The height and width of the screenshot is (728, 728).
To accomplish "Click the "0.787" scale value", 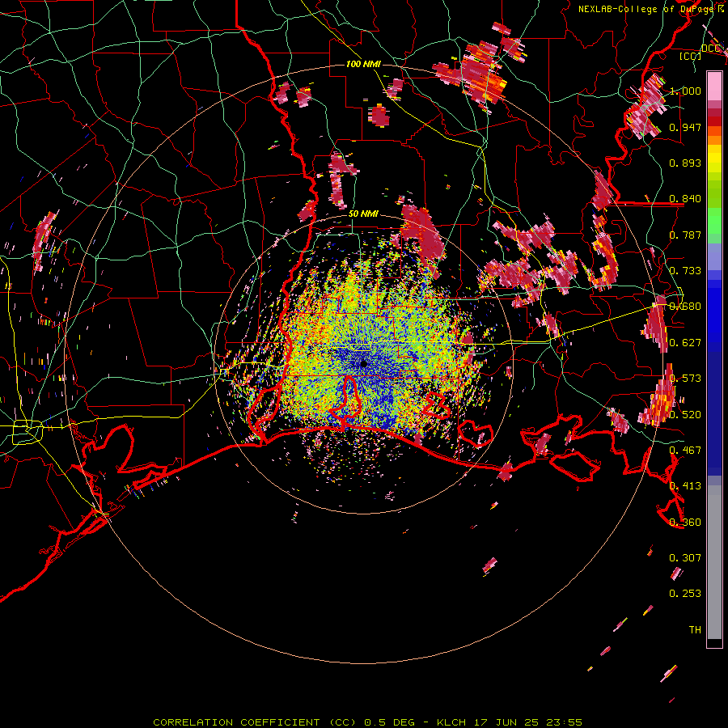I will (x=685, y=235).
